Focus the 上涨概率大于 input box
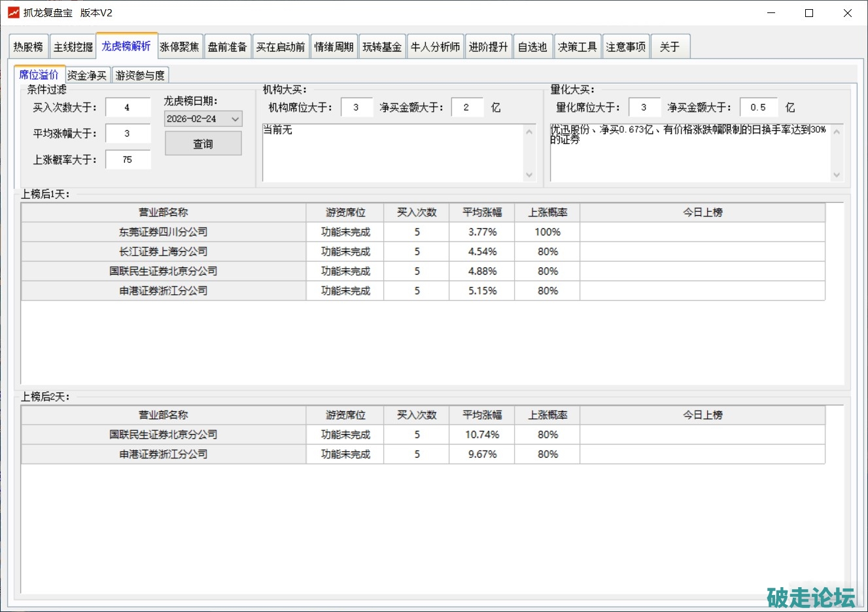 tap(128, 160)
